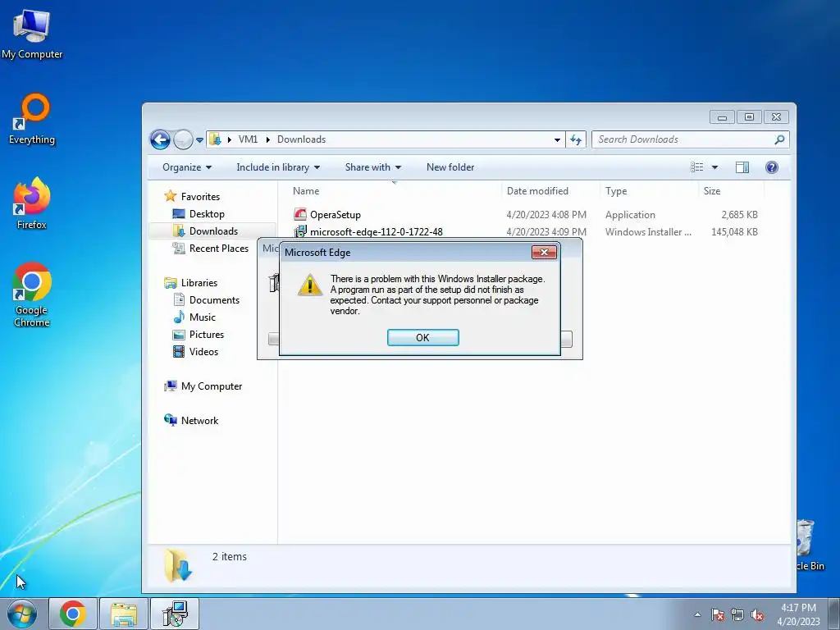
Task: Open Explorer Help question-mark icon
Action: tap(771, 167)
